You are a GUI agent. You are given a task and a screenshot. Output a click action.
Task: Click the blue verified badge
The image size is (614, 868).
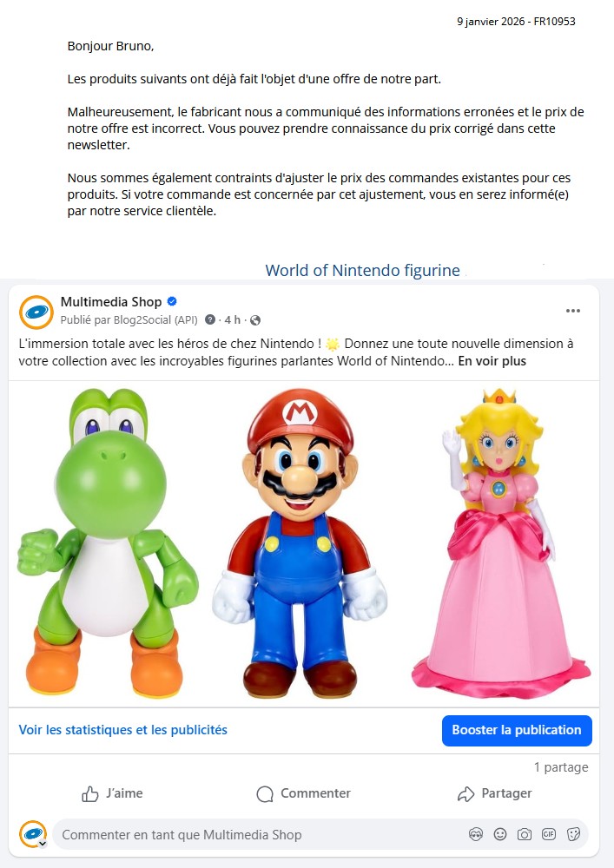[x=172, y=302]
